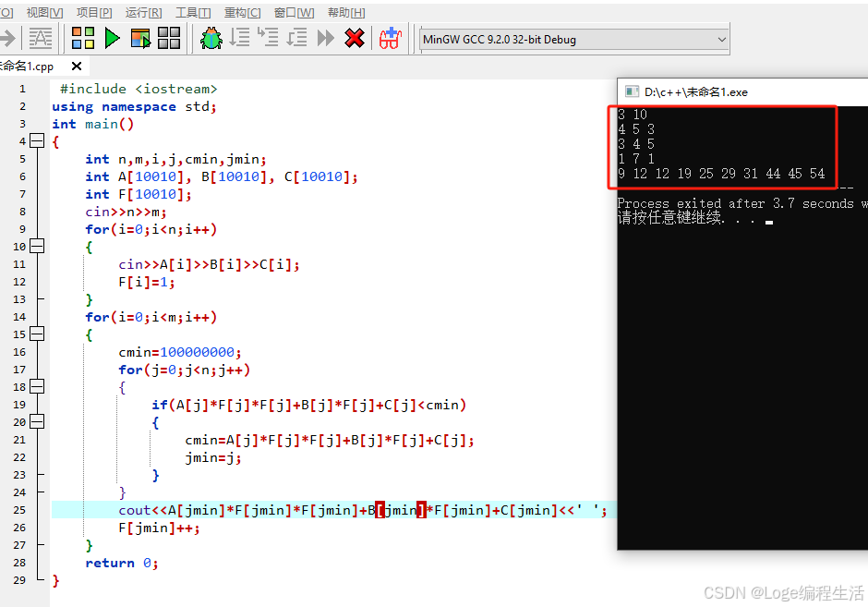The image size is (868, 607).
Task: Collapse the code fold at line 20
Action: [x=37, y=422]
